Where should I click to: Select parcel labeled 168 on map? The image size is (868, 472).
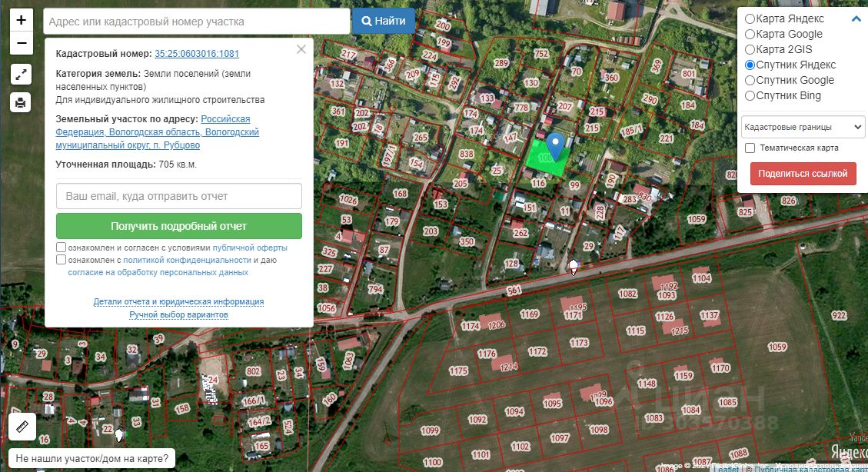click(401, 194)
